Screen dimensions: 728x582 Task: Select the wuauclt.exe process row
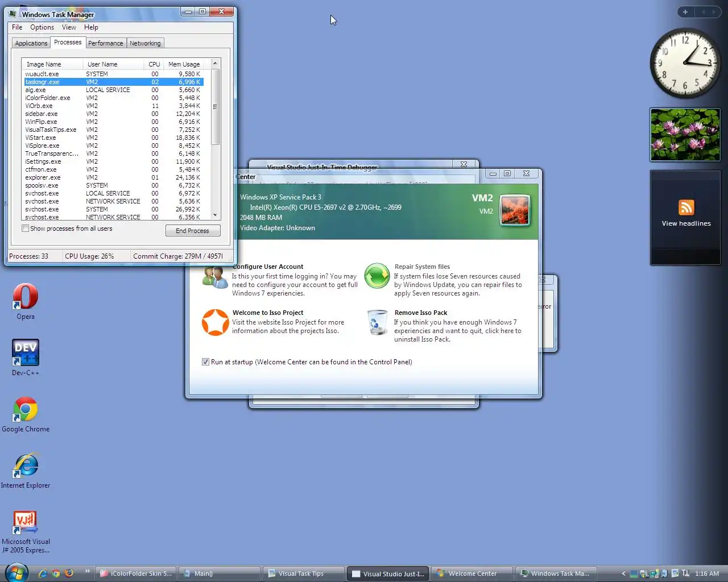point(113,74)
